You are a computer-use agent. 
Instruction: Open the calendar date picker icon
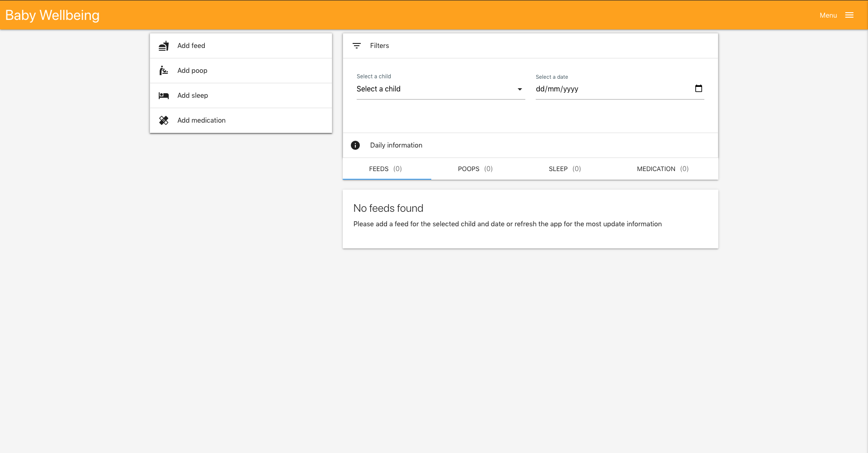pyautogui.click(x=698, y=89)
